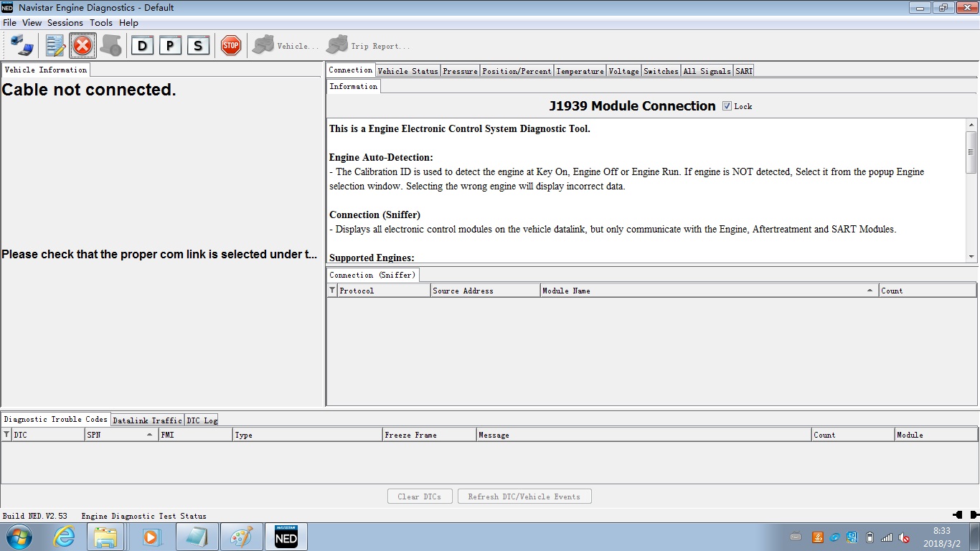This screenshot has width=980, height=551.
Task: Open the D session window icon
Action: coord(143,46)
